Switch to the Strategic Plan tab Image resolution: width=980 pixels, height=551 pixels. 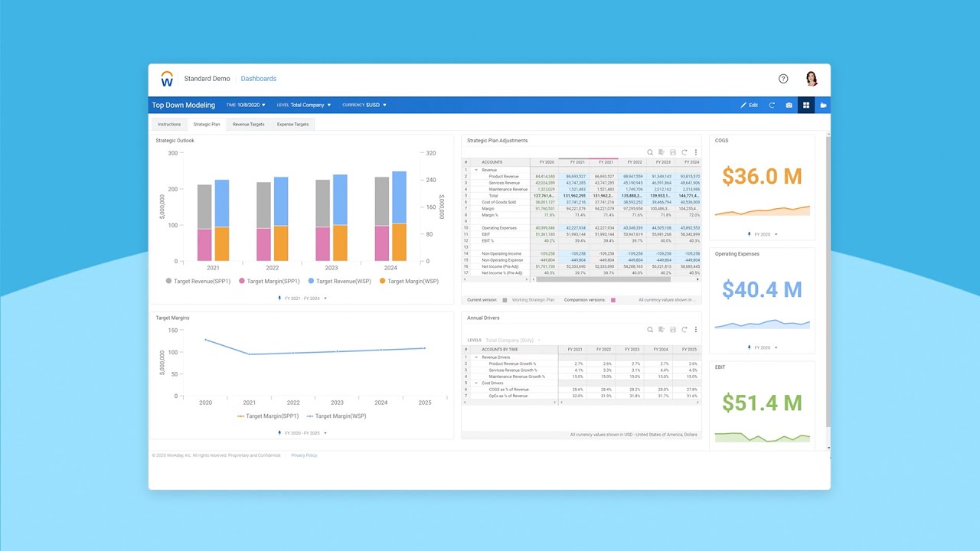pos(207,124)
